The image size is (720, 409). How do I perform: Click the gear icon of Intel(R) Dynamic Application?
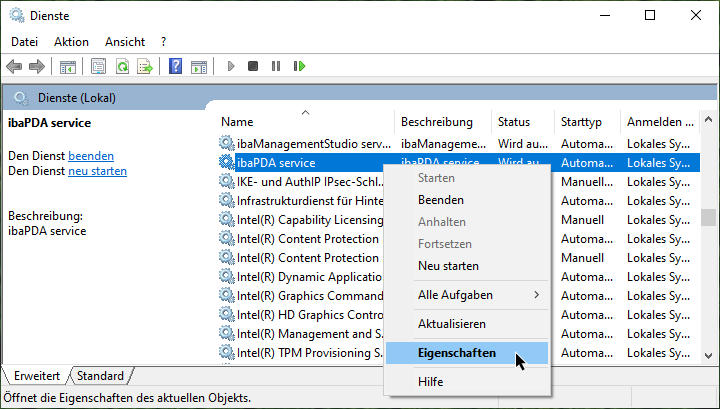[x=226, y=276]
